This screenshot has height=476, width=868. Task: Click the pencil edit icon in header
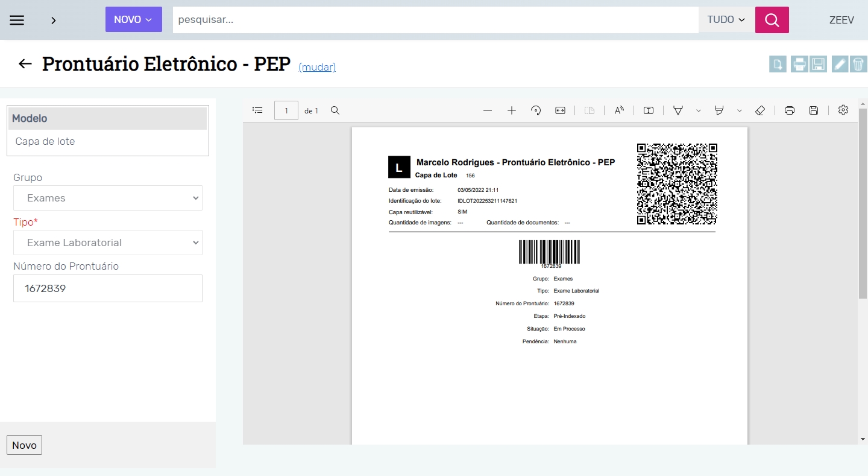click(x=840, y=64)
